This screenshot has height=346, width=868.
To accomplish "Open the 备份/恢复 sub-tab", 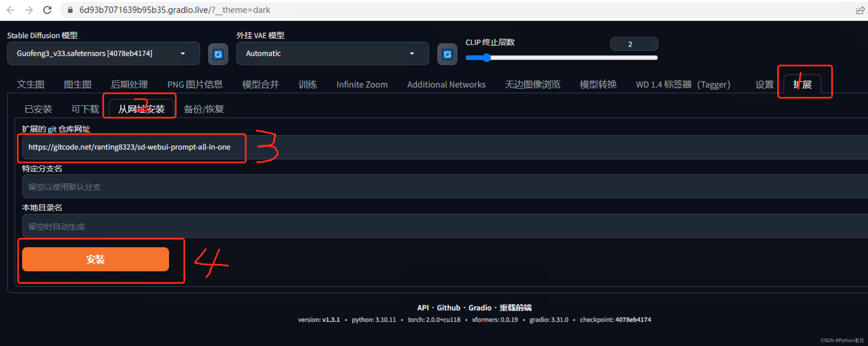I will [204, 109].
